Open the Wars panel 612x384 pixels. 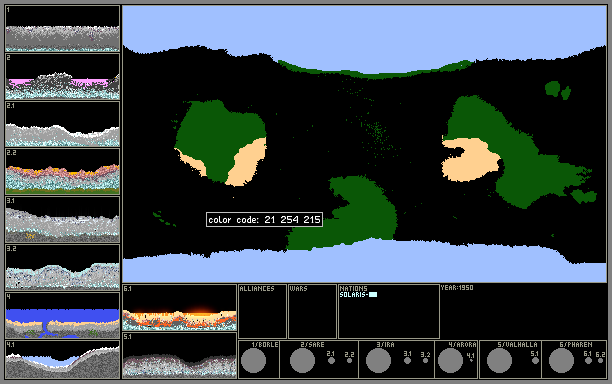click(312, 311)
